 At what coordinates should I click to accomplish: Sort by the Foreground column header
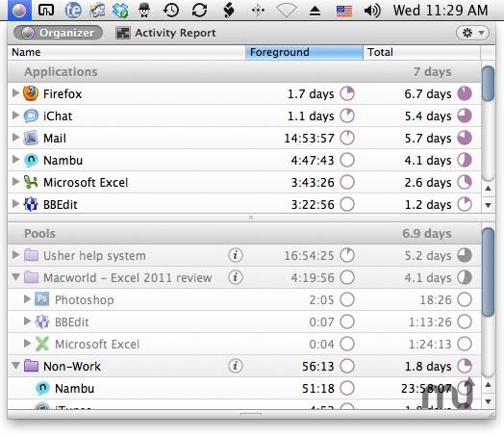(x=304, y=52)
